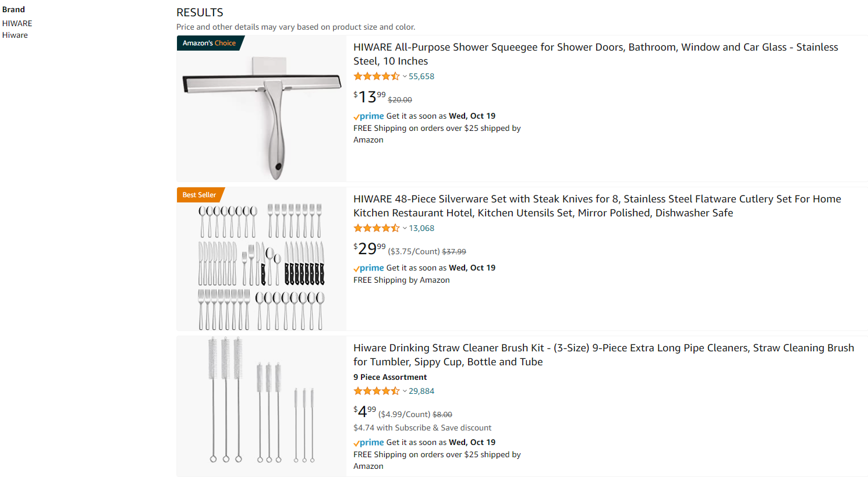The width and height of the screenshot is (868, 477).
Task: Open the squeegee product image
Action: 261,109
